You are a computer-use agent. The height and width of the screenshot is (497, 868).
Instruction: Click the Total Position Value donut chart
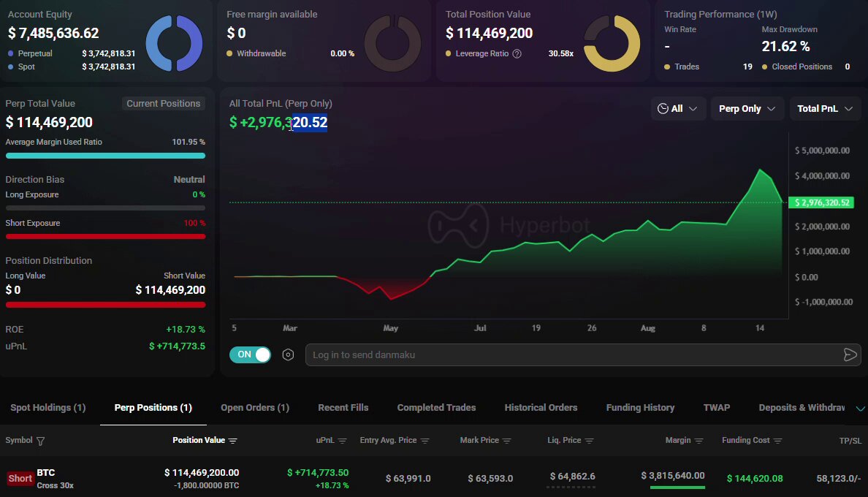[x=612, y=43]
